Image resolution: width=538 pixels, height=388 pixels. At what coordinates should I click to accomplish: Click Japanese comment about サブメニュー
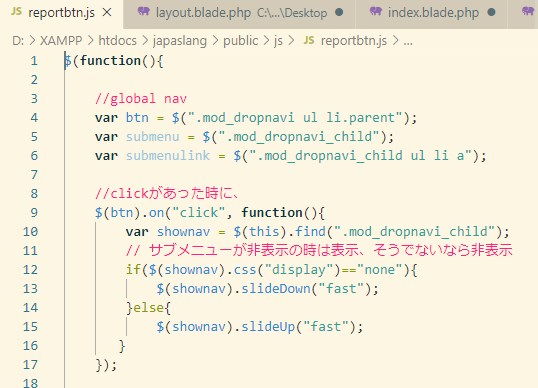tap(319, 250)
